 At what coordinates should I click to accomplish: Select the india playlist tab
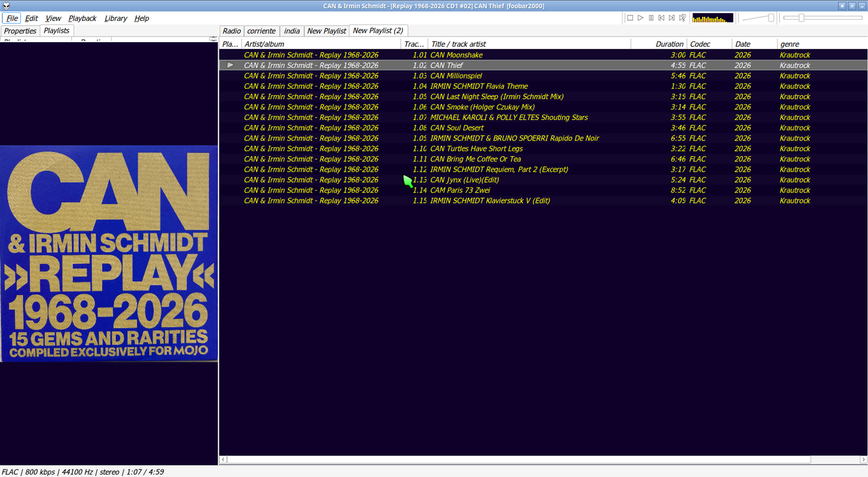coord(292,31)
